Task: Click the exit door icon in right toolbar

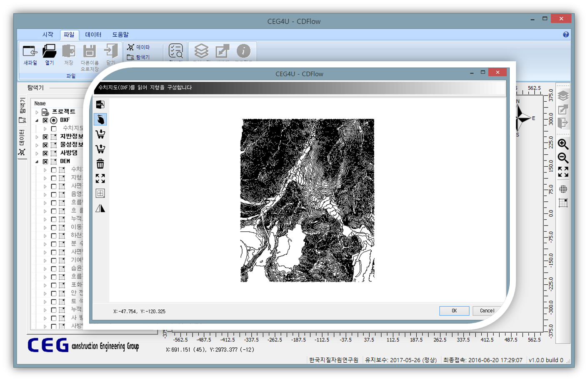Action: click(x=563, y=123)
